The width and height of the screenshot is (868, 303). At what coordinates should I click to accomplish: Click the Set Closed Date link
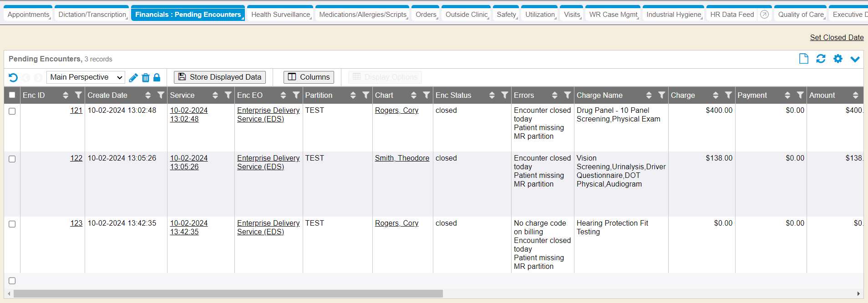[x=837, y=37]
